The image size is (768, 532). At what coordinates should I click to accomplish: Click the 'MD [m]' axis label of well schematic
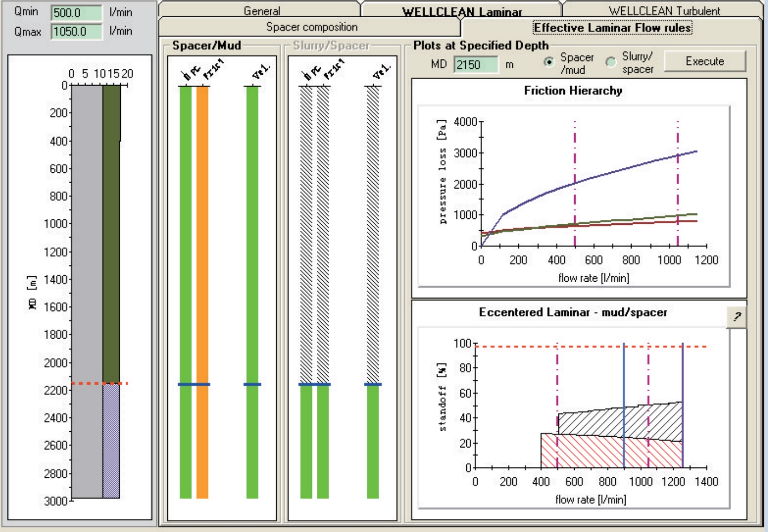(x=32, y=293)
